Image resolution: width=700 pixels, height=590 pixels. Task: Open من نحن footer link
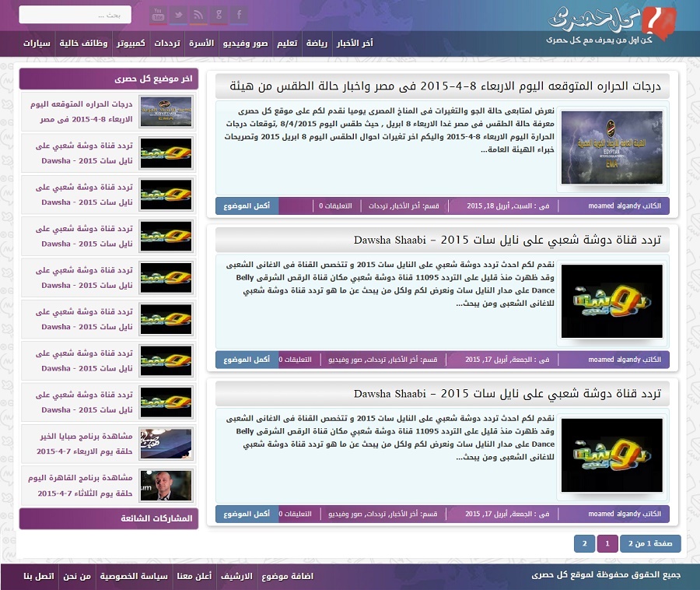click(x=77, y=576)
